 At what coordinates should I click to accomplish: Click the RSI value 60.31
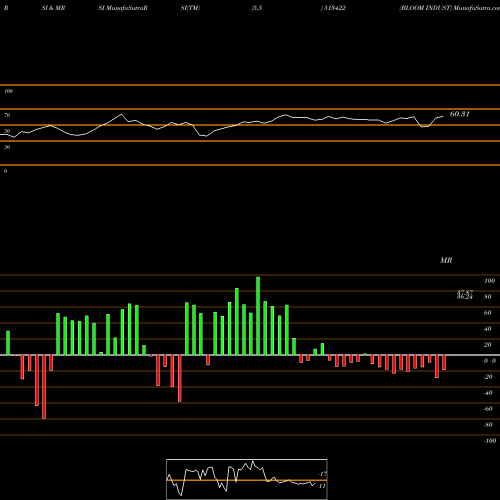460,114
